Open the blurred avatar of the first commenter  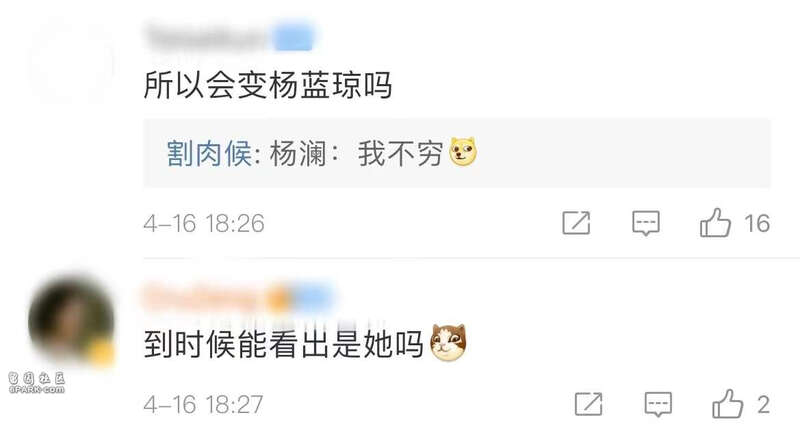click(x=71, y=61)
